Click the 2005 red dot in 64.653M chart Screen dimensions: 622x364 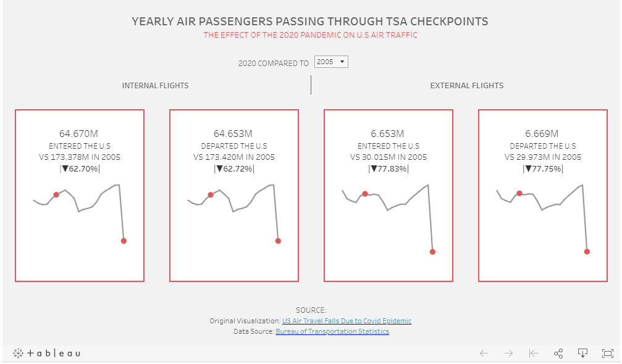pos(211,195)
